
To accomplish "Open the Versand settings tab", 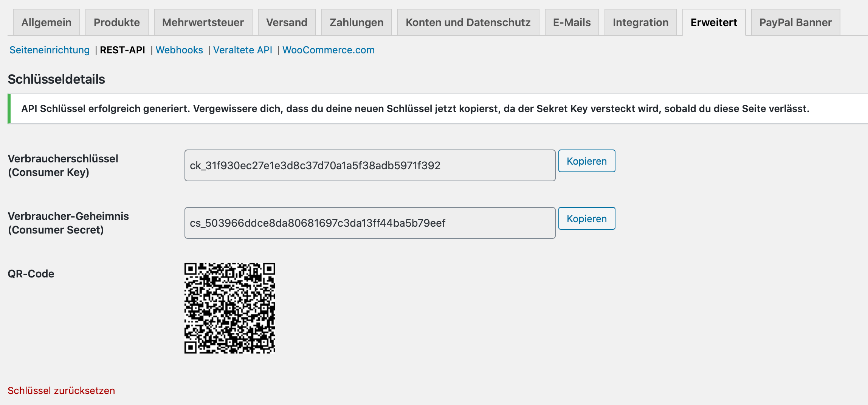I will [287, 22].
